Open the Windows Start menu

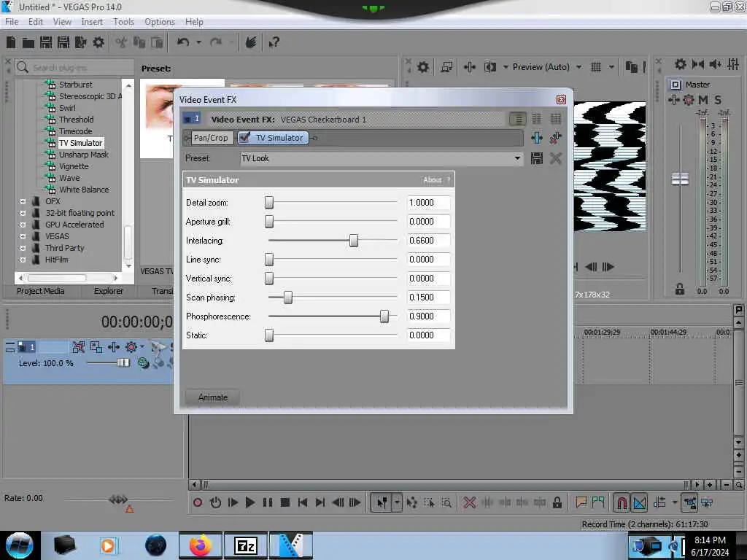(20, 545)
